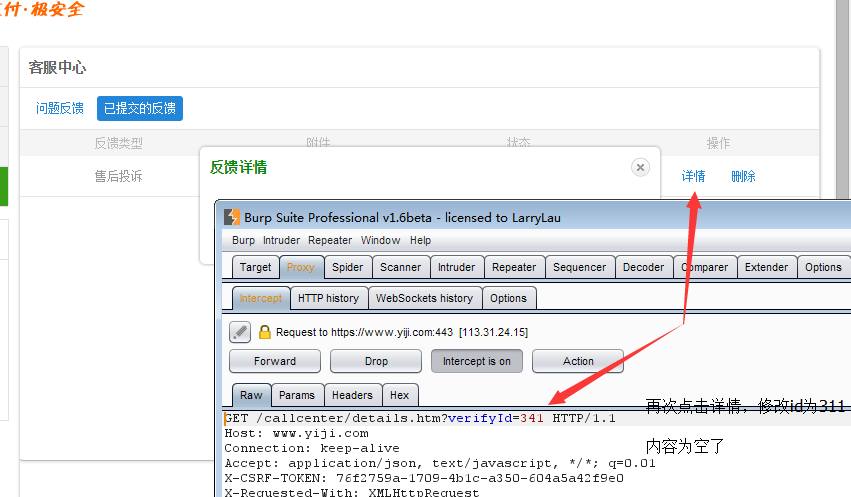
Task: Switch to the Extender tab
Action: point(766,267)
